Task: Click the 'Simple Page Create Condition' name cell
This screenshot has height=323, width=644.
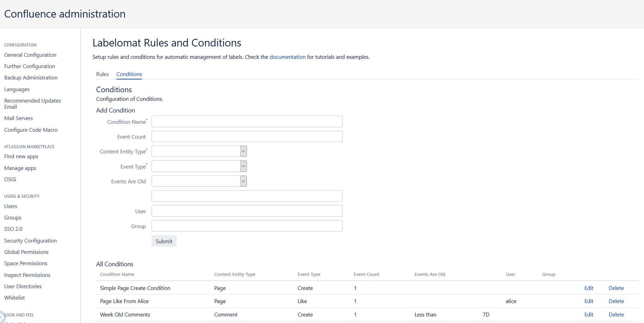Action: click(x=135, y=288)
